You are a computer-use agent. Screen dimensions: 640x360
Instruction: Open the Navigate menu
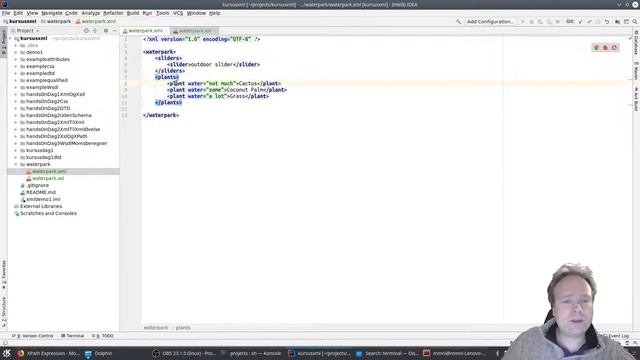coord(52,13)
